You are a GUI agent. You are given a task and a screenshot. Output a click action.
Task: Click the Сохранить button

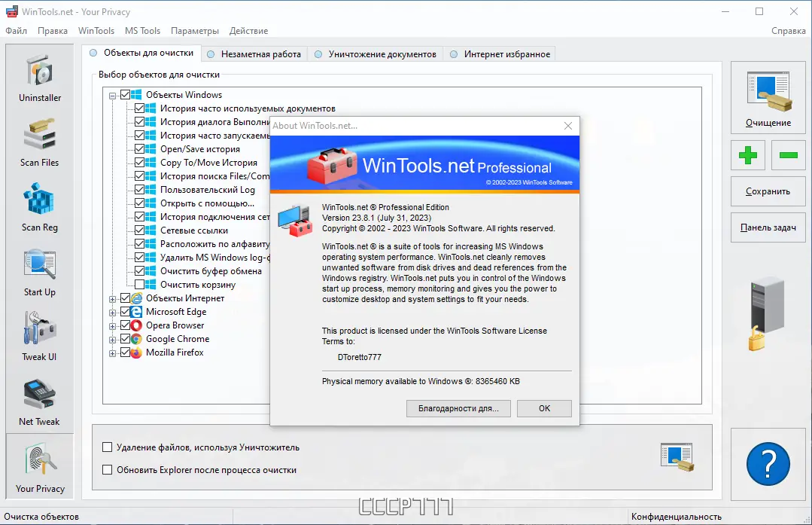(768, 191)
